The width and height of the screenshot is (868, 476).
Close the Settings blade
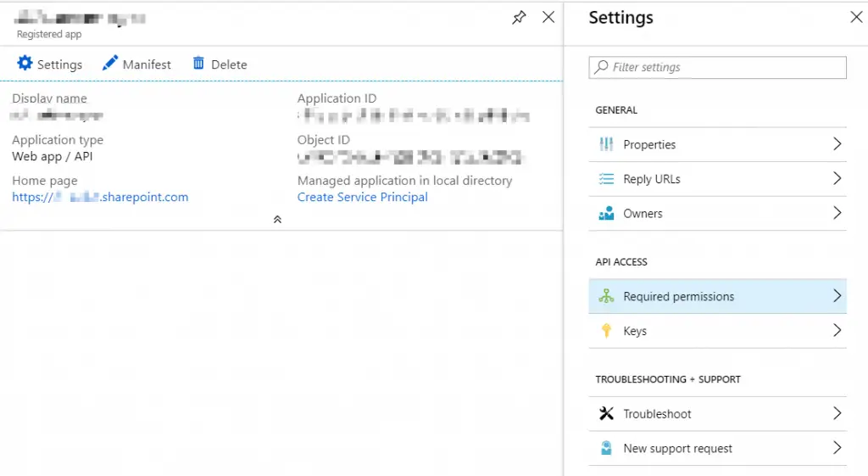click(856, 17)
